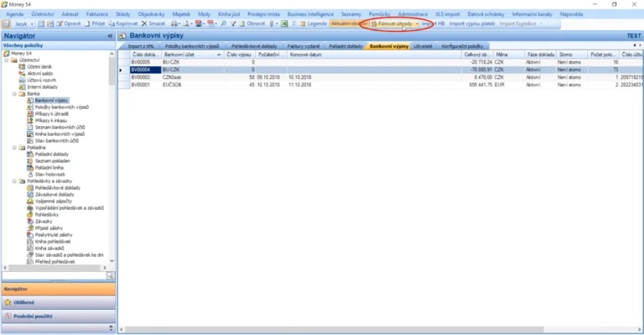This screenshot has height=335, width=644.
Task: Open the Jazyk dropdown arrow
Action: click(32, 24)
